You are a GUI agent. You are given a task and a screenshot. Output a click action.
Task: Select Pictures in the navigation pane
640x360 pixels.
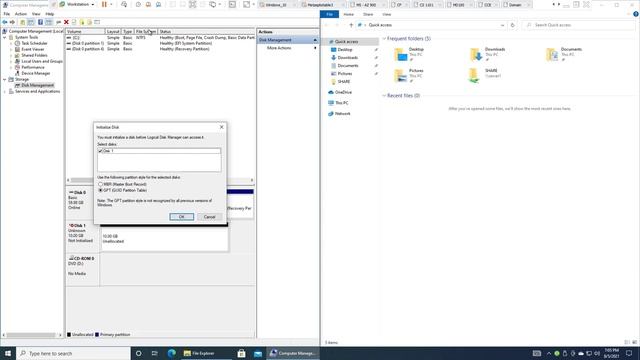(x=345, y=73)
